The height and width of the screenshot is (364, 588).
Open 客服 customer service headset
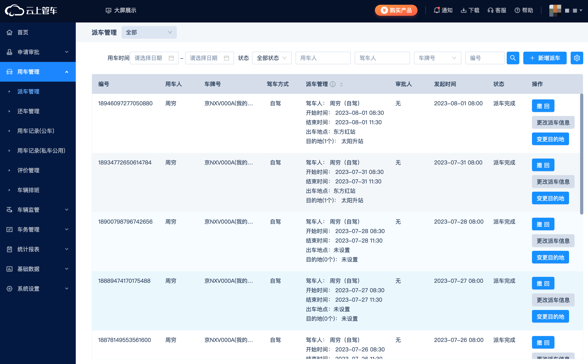[x=497, y=10]
